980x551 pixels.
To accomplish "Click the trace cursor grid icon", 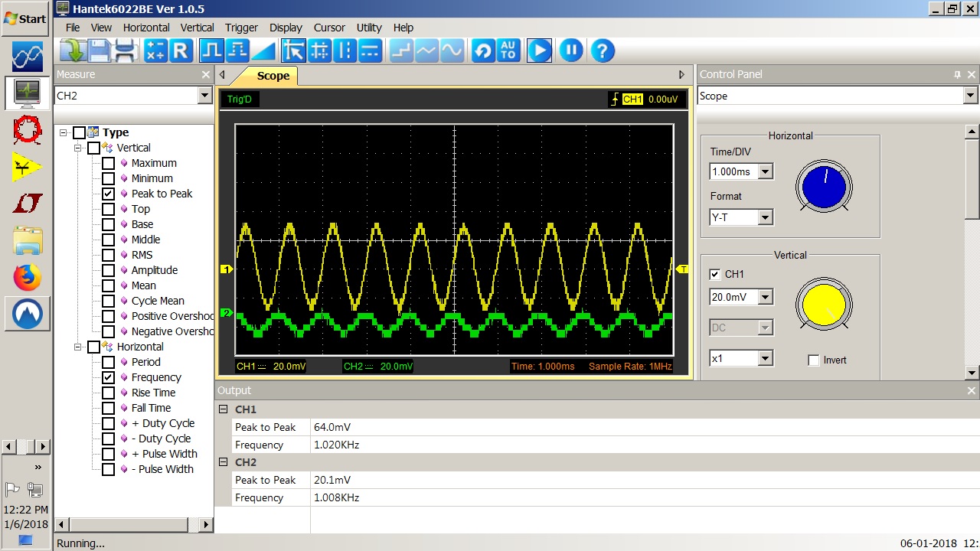I will pos(319,51).
